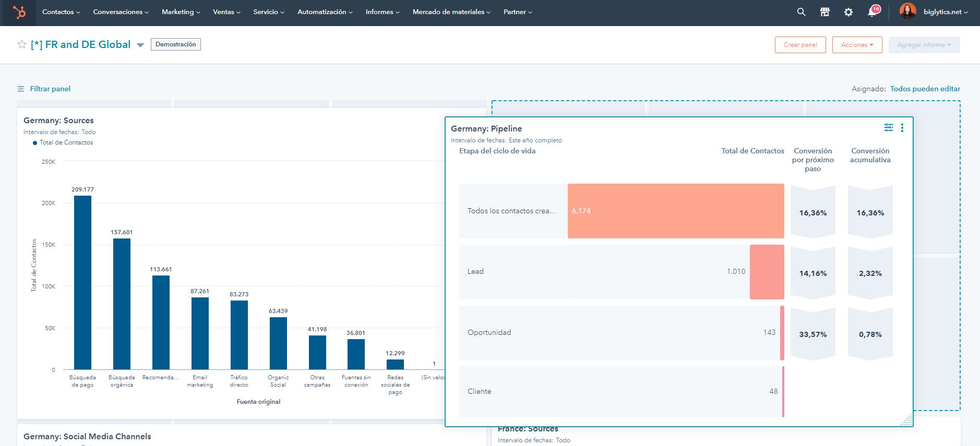This screenshot has width=980, height=446.
Task: Click the Crear panel button
Action: point(800,45)
